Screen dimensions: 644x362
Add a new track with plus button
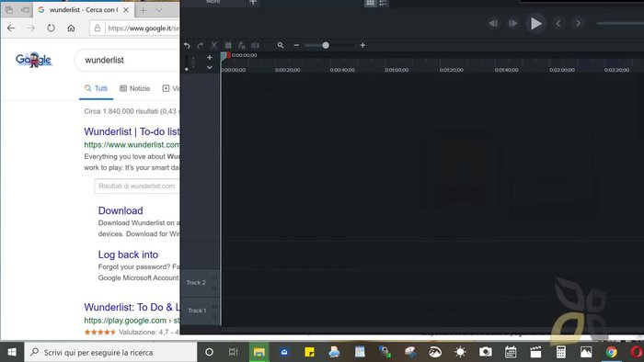coord(210,57)
